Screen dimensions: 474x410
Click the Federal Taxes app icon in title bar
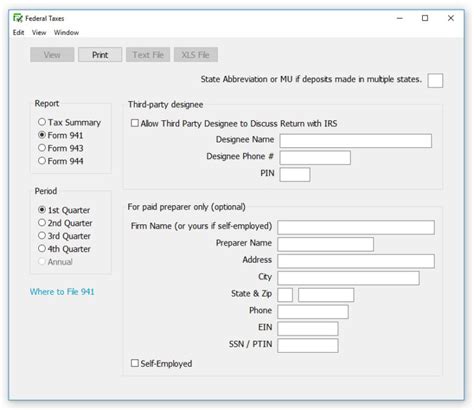18,18
